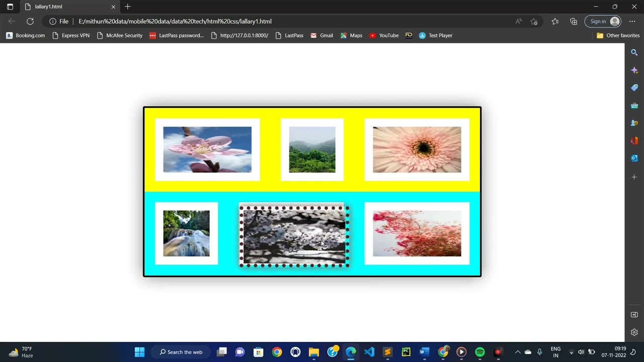Open sidebar Shopping tag icon

tap(634, 87)
